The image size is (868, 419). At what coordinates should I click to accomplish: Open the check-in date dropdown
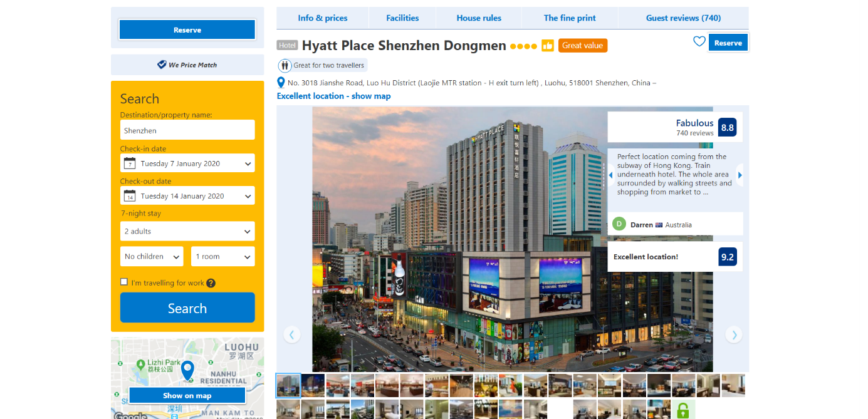[187, 163]
